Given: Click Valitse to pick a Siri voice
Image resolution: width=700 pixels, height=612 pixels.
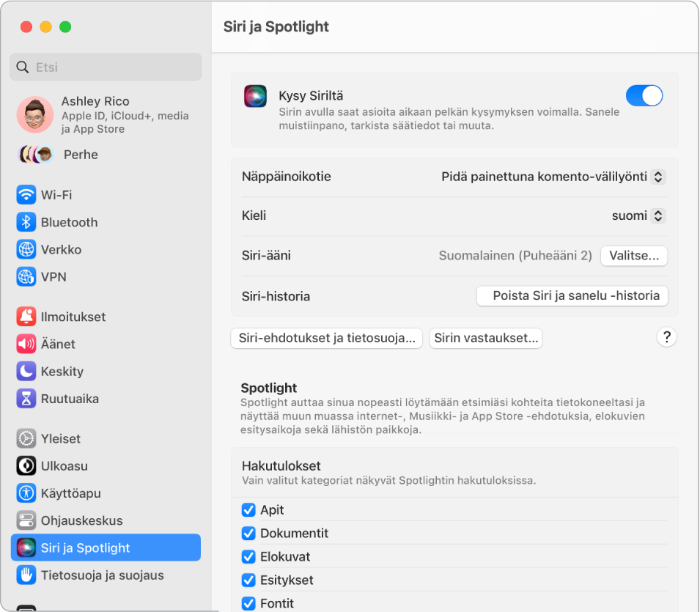Looking at the screenshot, I should [x=633, y=256].
